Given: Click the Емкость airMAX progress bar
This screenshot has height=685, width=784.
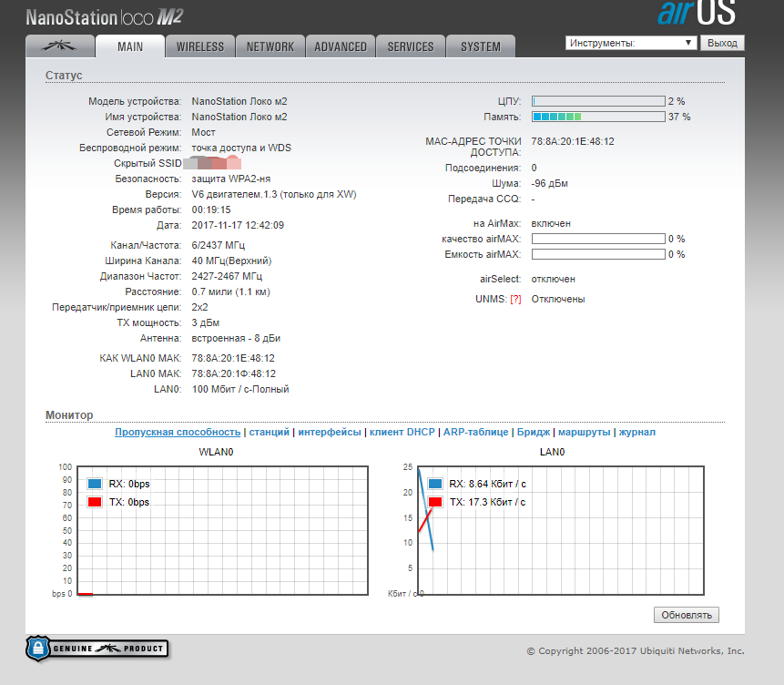Looking at the screenshot, I should pyautogui.click(x=598, y=255).
